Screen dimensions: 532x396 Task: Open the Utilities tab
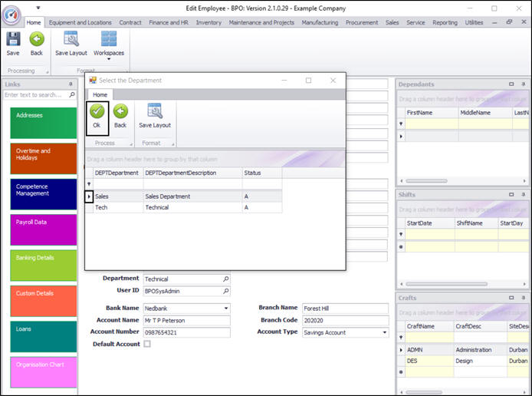(474, 22)
